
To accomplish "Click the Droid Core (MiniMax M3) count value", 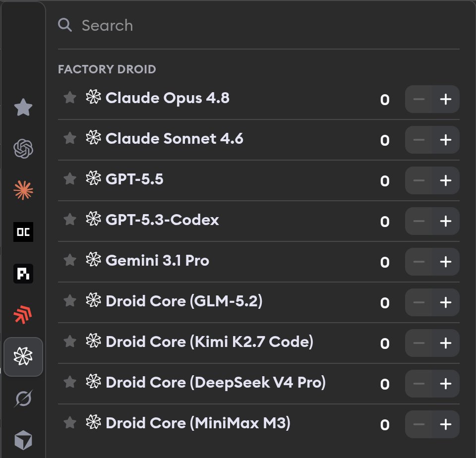I will pyautogui.click(x=385, y=425).
